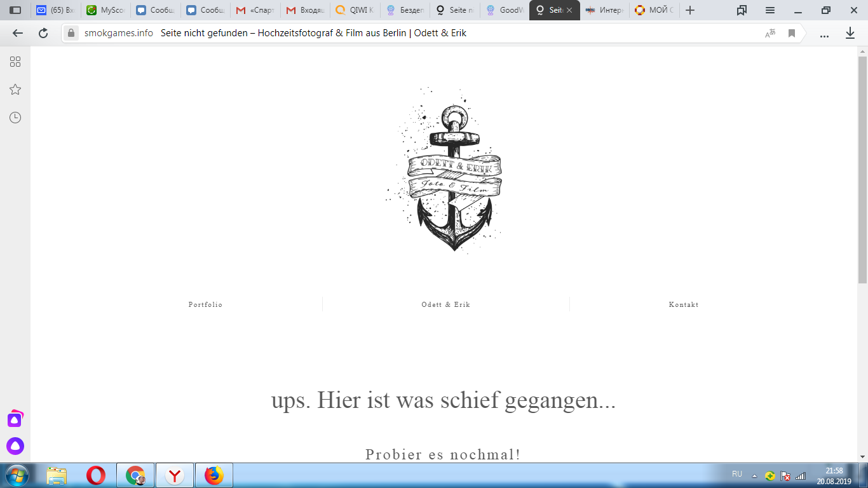Reload the current page
This screenshot has width=868, height=488.
click(43, 33)
